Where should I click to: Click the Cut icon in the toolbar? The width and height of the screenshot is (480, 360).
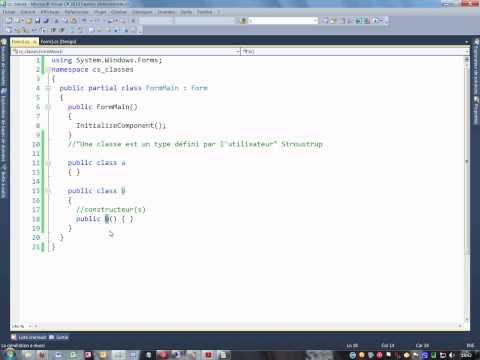pyautogui.click(x=57, y=21)
